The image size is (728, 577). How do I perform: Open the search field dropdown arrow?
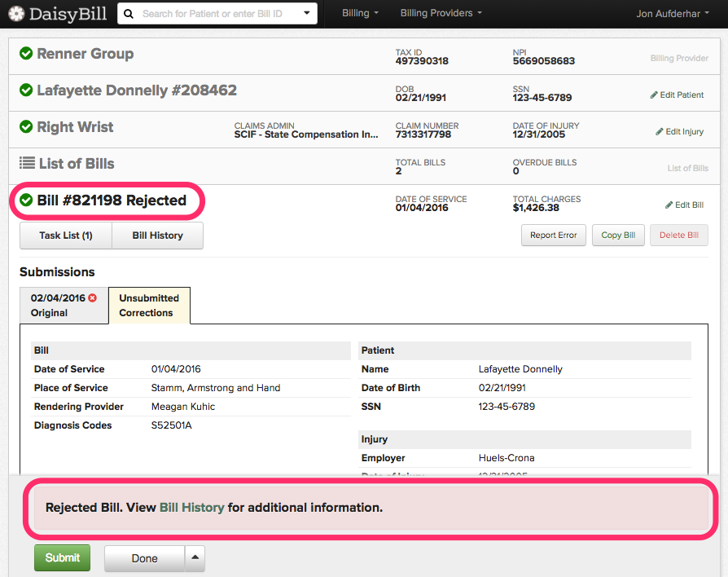pos(307,13)
